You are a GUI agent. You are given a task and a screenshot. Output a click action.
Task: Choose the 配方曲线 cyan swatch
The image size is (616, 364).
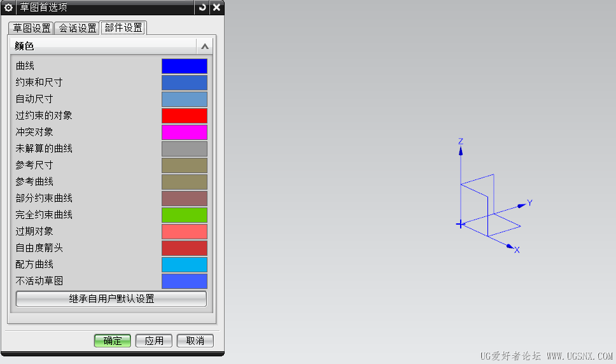point(185,264)
